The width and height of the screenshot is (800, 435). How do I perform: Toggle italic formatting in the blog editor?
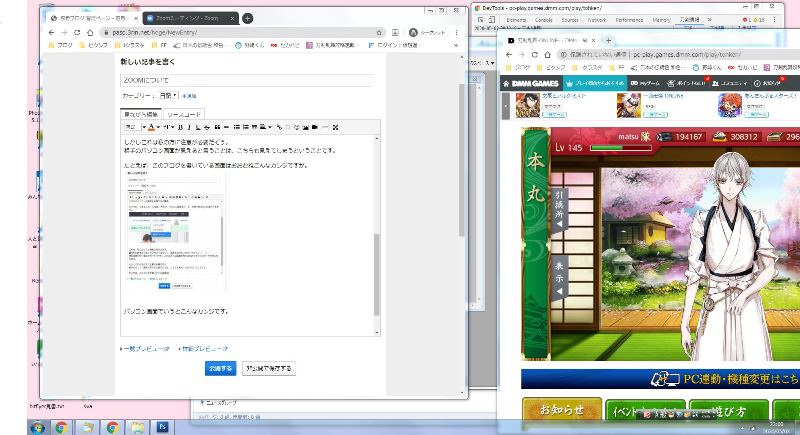(x=189, y=127)
